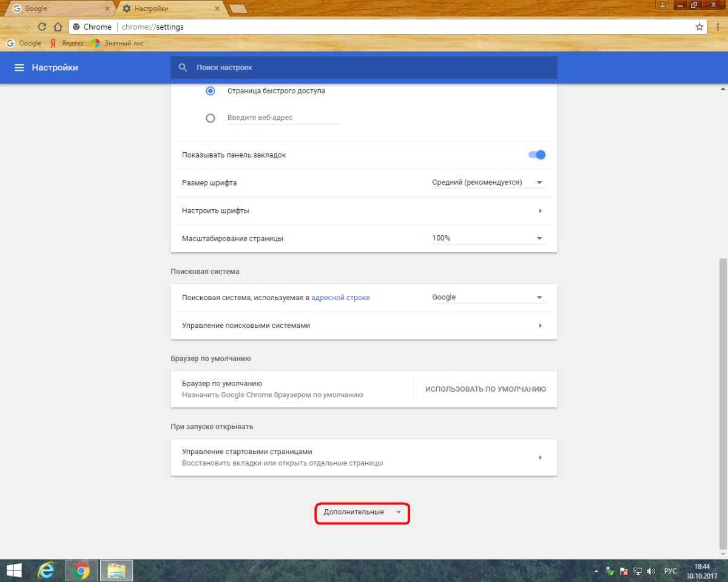Image resolution: width=728 pixels, height=582 pixels.
Task: Open the hamburger menu beside Настройки
Action: [19, 67]
